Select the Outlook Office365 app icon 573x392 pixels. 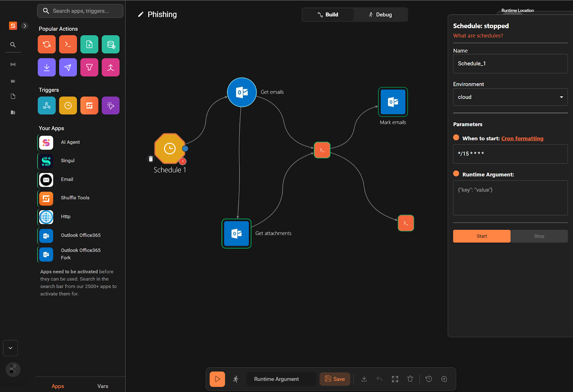(46, 236)
